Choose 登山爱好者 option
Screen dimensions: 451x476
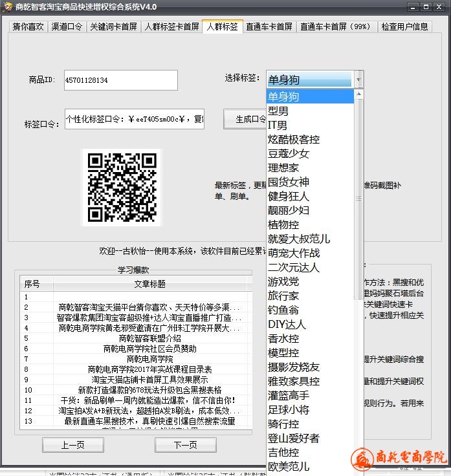point(310,438)
